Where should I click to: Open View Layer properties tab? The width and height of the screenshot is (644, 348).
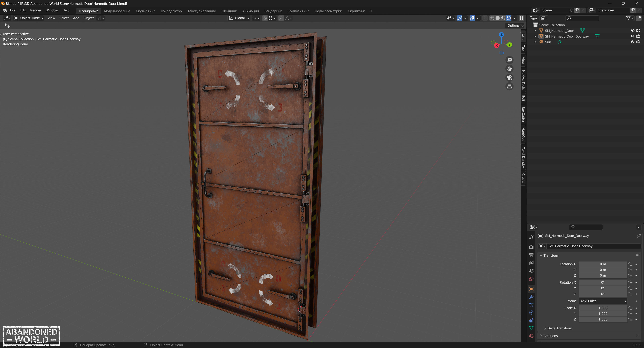click(531, 263)
